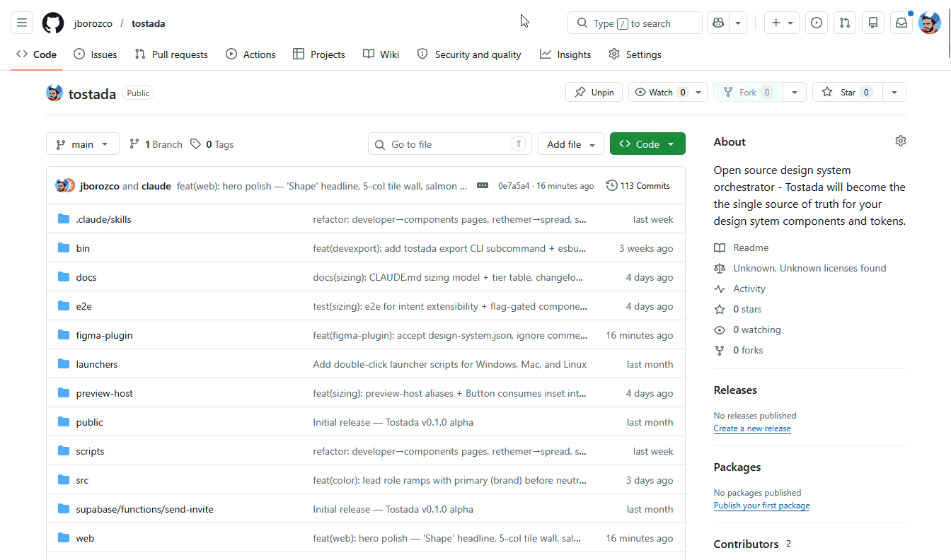Viewport: 951px width, 560px height.
Task: View the 0 watching link
Action: point(747,329)
